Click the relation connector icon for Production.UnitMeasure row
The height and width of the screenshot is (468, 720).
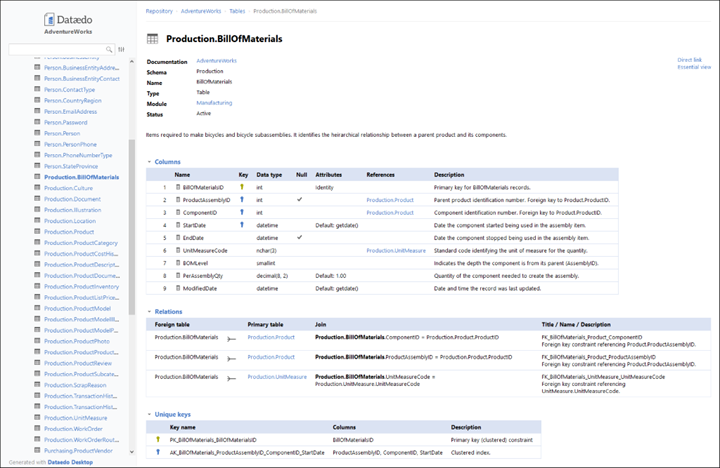(231, 377)
